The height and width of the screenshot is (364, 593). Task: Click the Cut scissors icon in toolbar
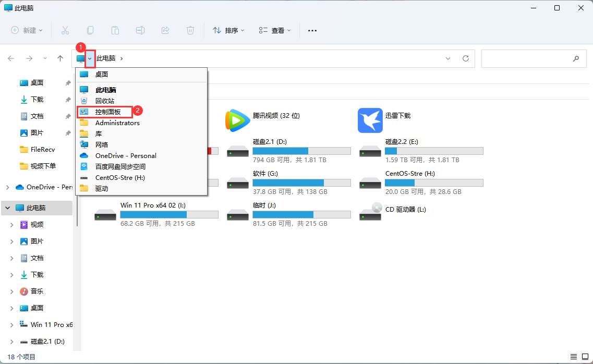[x=65, y=30]
